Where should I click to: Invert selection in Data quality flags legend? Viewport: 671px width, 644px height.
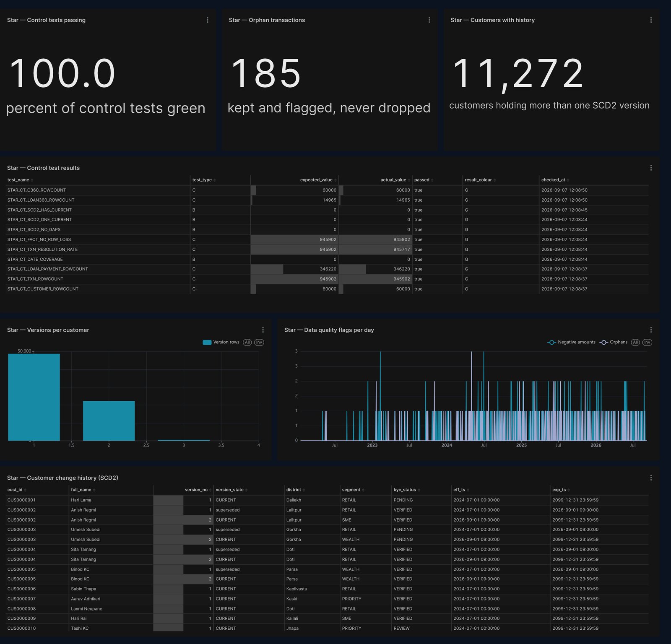(647, 342)
